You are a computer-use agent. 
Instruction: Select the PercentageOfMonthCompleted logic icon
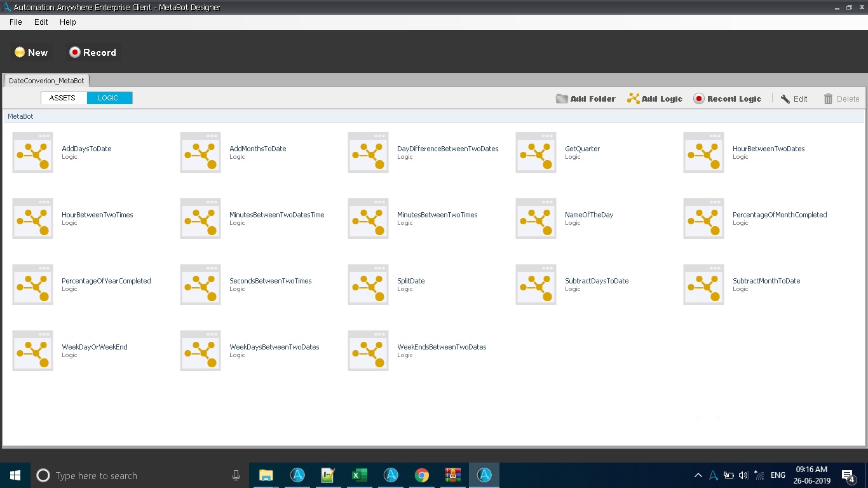[703, 219]
